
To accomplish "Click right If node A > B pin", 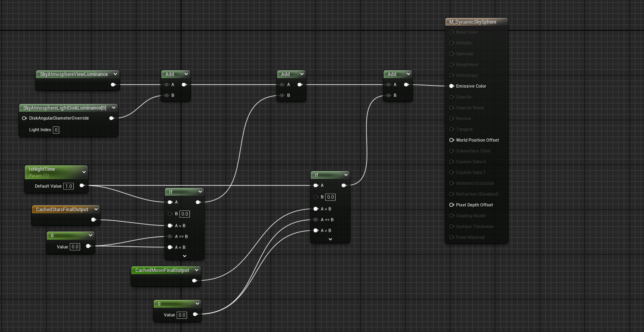I will pyautogui.click(x=316, y=209).
